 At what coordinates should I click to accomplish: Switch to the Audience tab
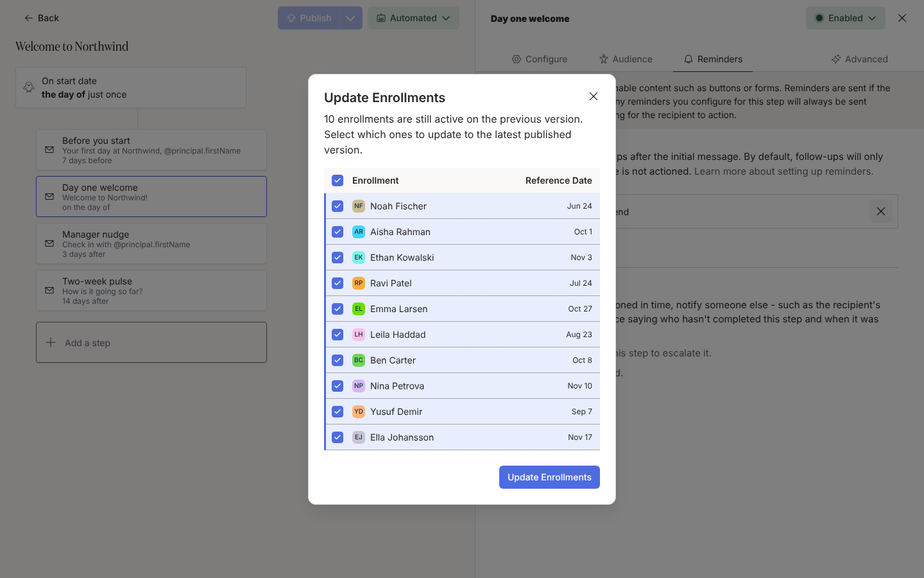pyautogui.click(x=626, y=59)
